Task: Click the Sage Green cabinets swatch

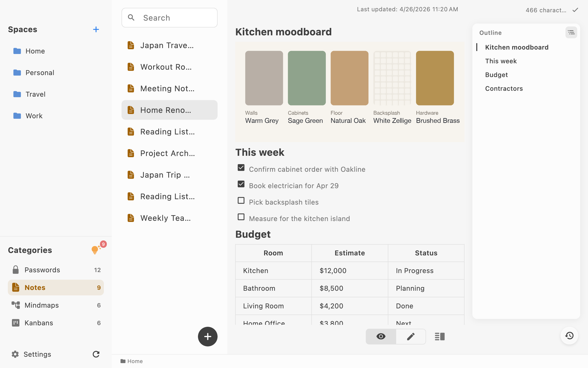Action: (307, 78)
